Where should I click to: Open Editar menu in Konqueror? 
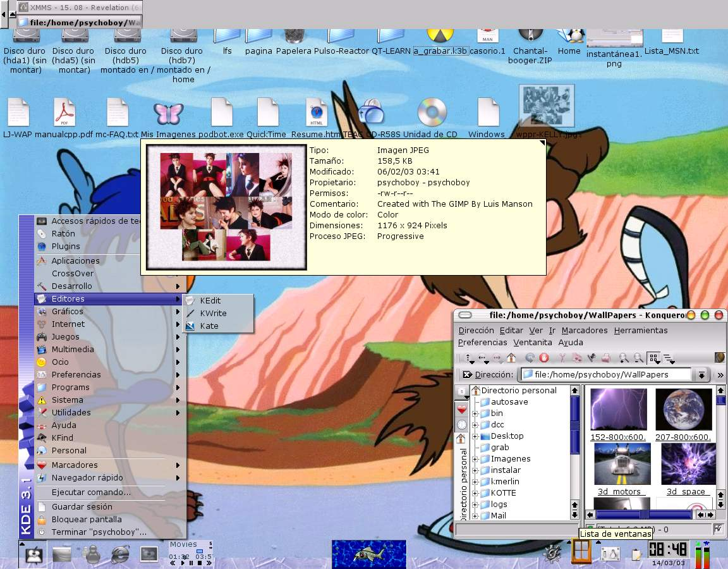(511, 330)
